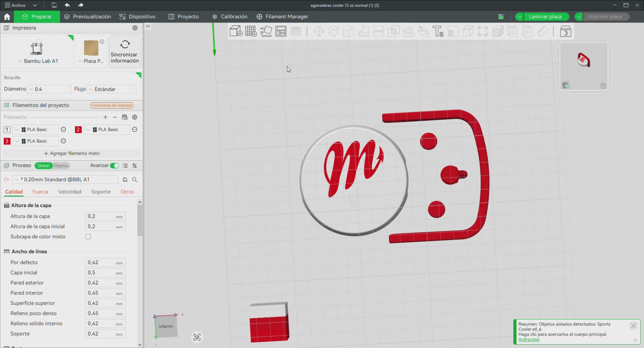Enable Subcapa de color mixto checkbox

[88, 237]
